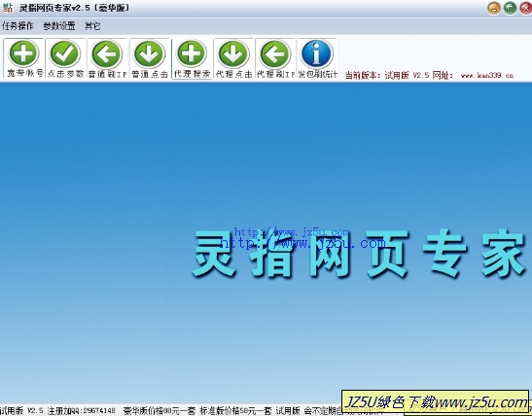Click the 试用版 V2.5 status bar entry
Screen dimensions: 532x416
[x=21, y=410]
